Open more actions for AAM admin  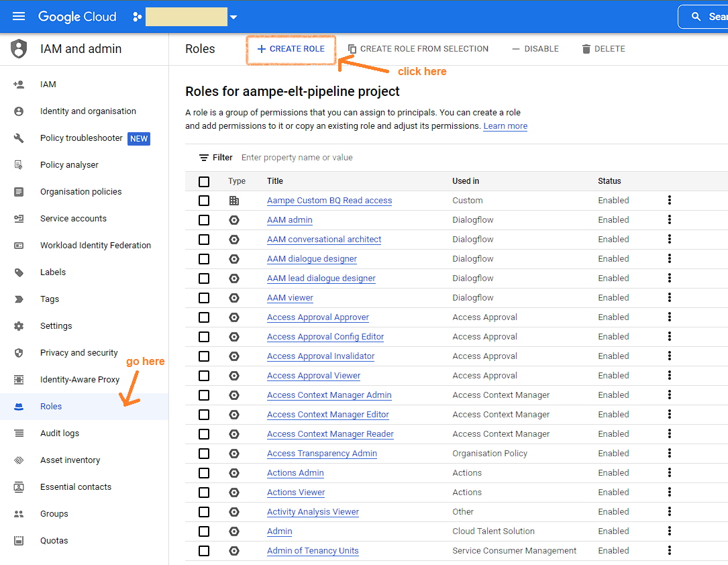pyautogui.click(x=670, y=219)
